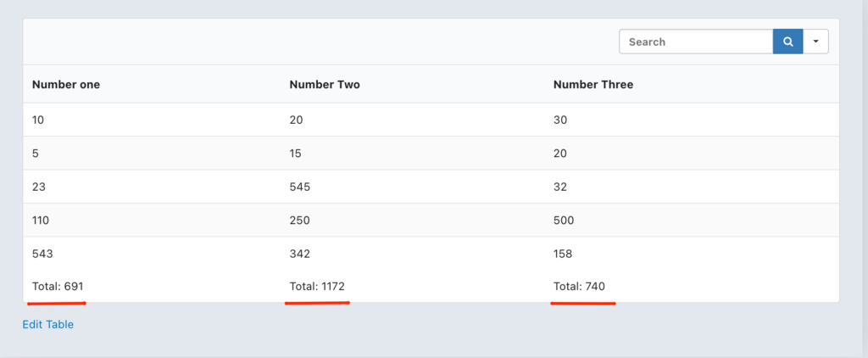Click the cell containing 545
868x358 pixels.
click(300, 187)
